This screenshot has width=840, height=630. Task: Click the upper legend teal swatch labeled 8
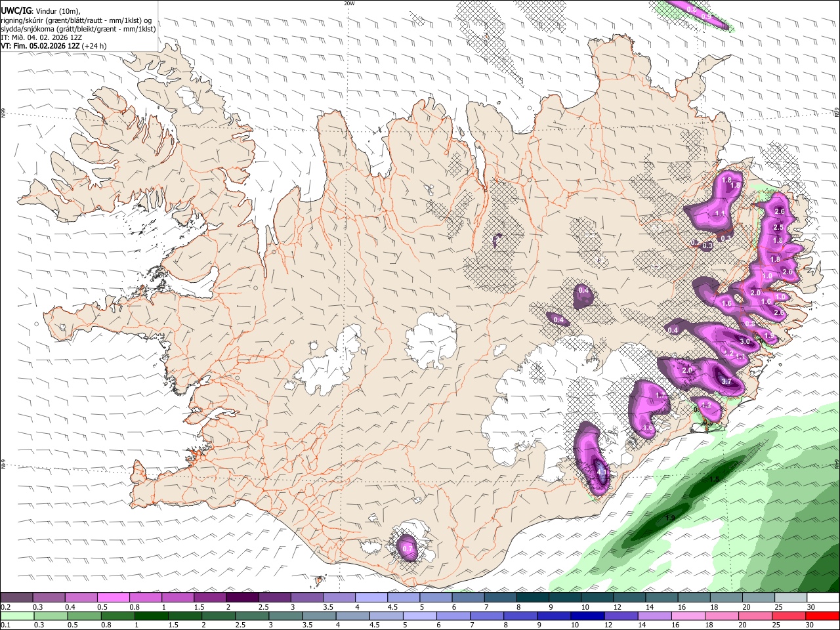(533, 598)
